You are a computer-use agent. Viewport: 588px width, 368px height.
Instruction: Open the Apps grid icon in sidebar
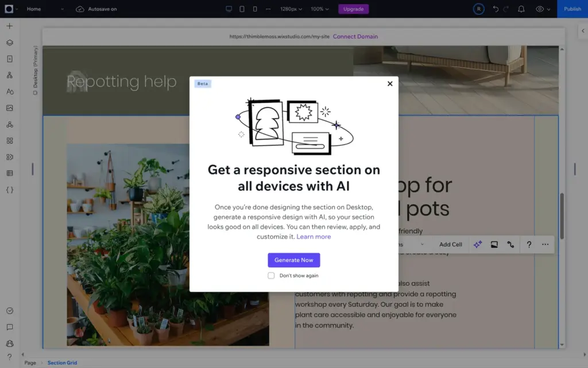tap(10, 140)
